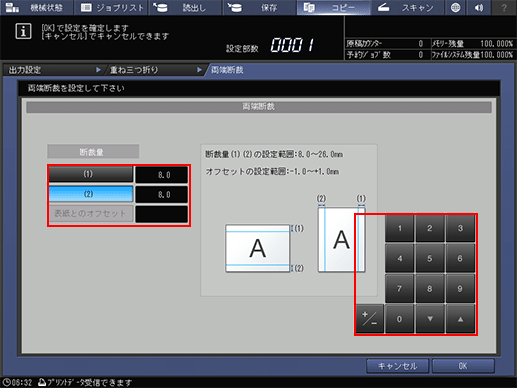The image size is (517, 388).
Task: Click the value field for trim (2)
Action: pos(162,194)
